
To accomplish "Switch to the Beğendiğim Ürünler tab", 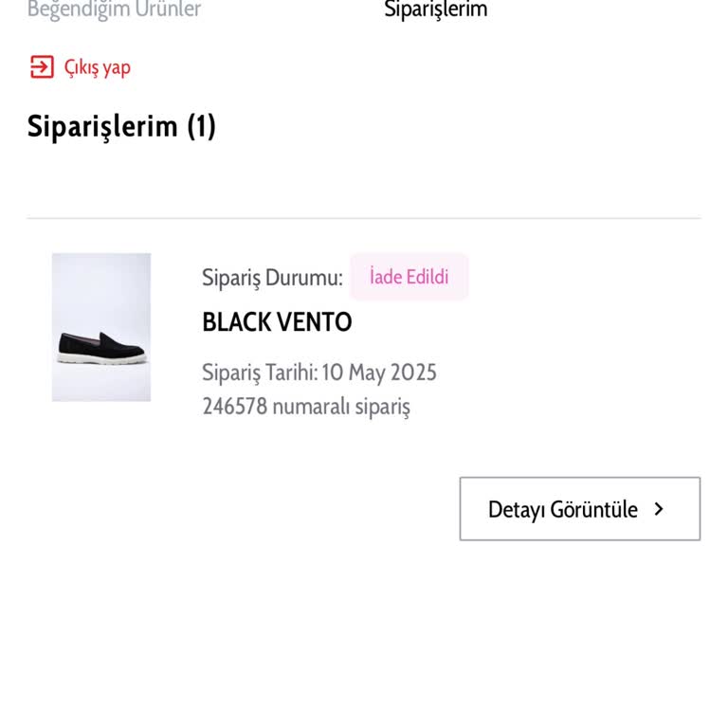I will tap(114, 9).
